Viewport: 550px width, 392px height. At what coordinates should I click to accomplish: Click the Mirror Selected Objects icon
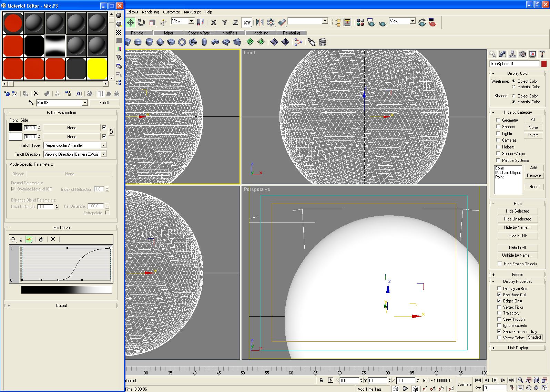[260, 23]
